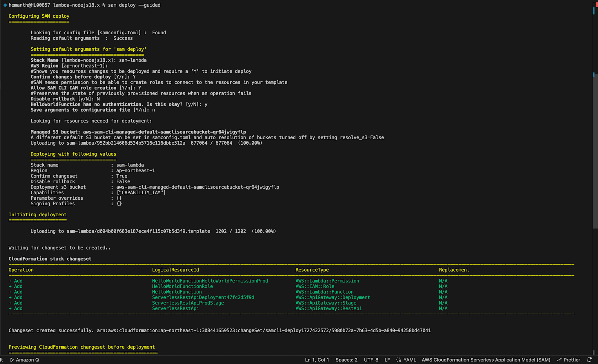The height and width of the screenshot is (364, 598).
Task: Click the 'Managed S3 bucket' line
Action: point(138,132)
